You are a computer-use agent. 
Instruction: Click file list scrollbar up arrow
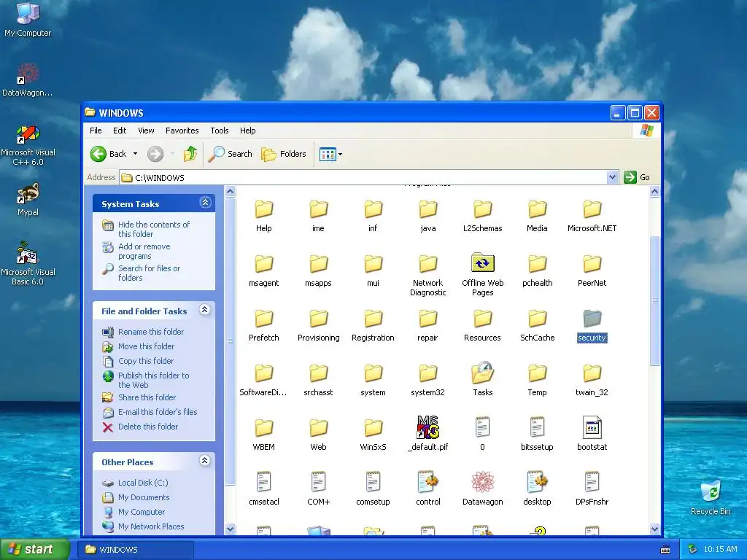coord(654,192)
